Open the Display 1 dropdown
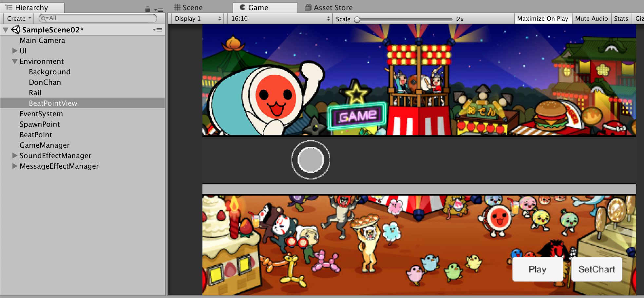This screenshot has height=298, width=644. point(198,19)
